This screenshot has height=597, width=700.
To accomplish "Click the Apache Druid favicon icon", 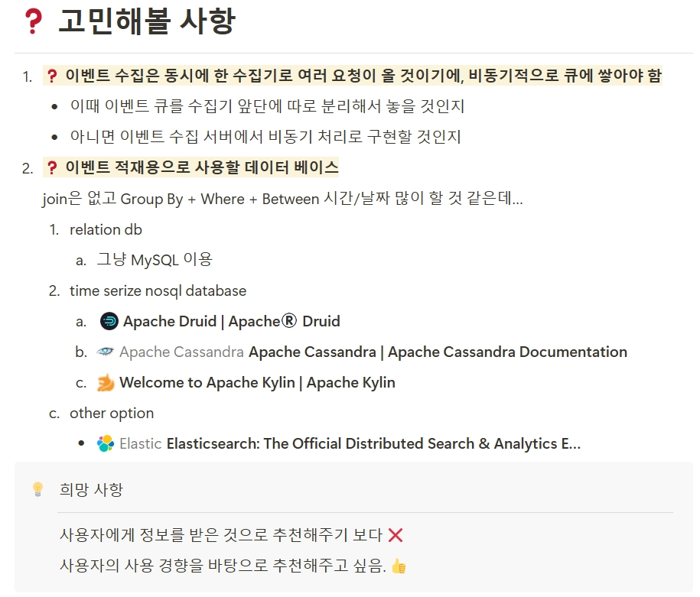I will pos(109,321).
